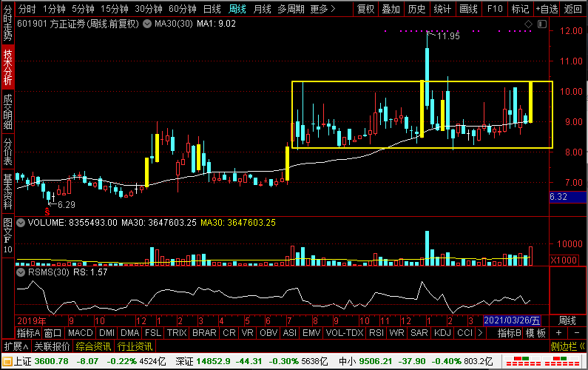The image size is (588, 370).
Task: Open the main chart indicator dropdown circle
Action: (147, 24)
